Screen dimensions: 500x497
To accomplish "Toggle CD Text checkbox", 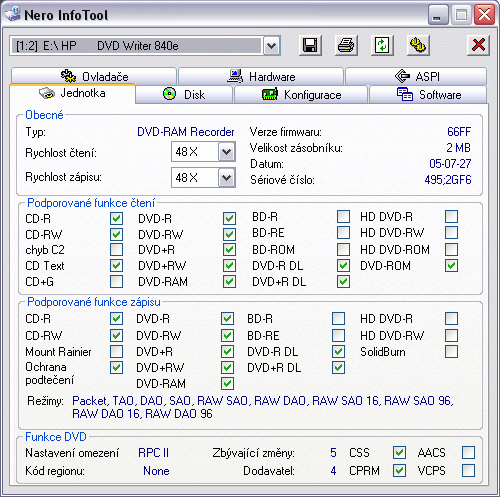I will point(116,266).
